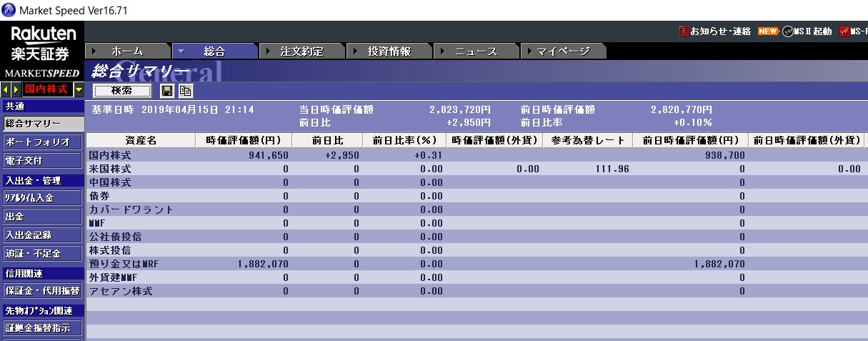Expand the マイページ tab arrow

(529, 51)
